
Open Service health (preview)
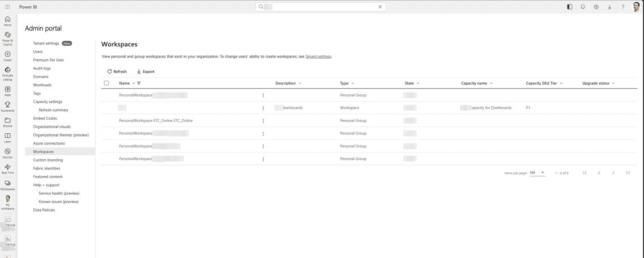tap(59, 193)
